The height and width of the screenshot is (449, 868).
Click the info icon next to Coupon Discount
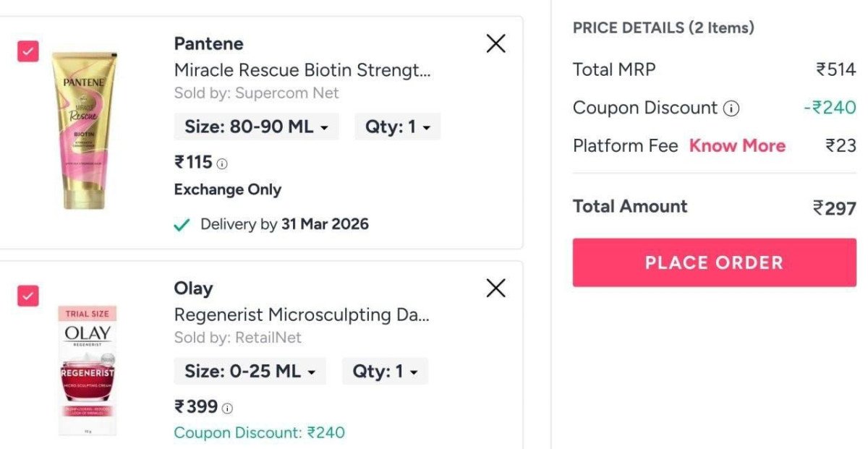(732, 108)
